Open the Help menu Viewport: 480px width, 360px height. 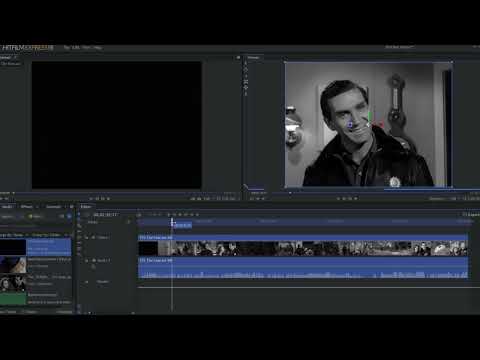tap(97, 47)
